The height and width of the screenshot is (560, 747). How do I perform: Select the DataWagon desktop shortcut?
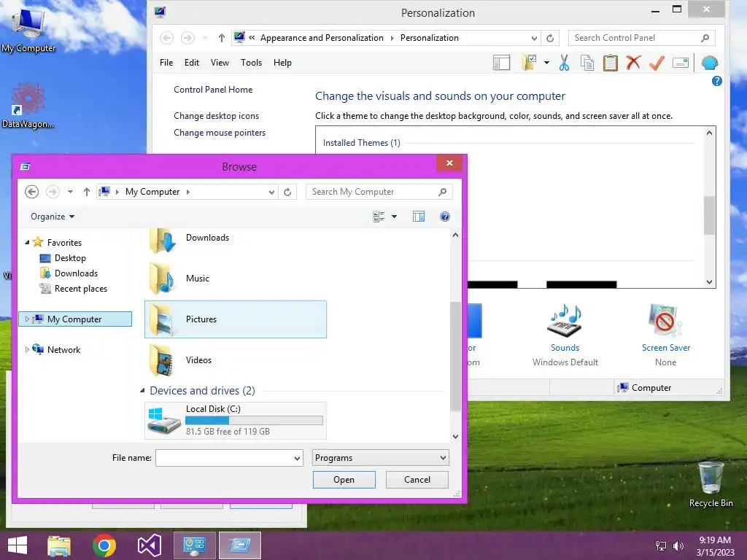coord(28,105)
